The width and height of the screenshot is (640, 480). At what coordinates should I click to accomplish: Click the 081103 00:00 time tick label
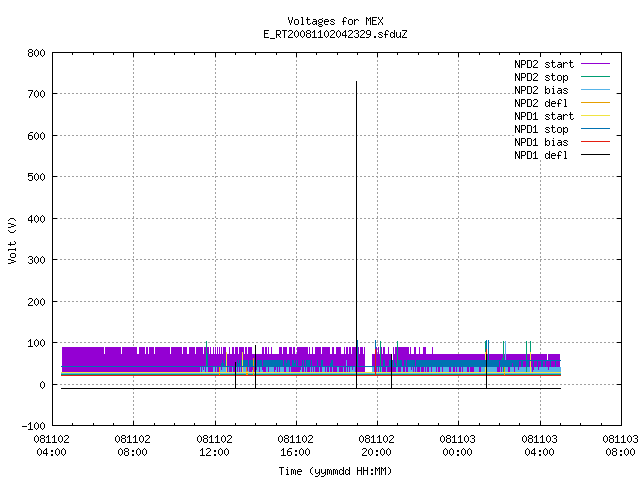click(x=458, y=446)
